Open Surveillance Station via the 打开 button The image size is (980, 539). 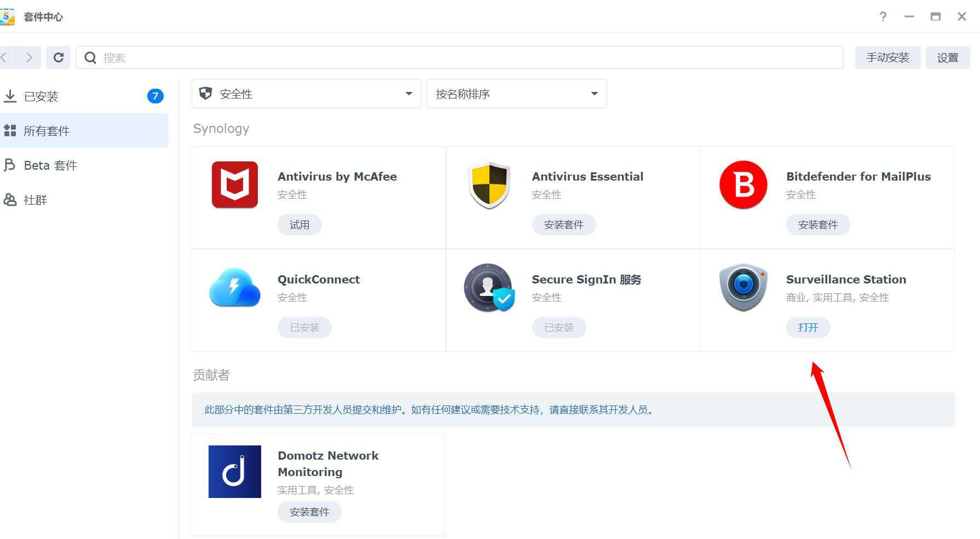808,327
